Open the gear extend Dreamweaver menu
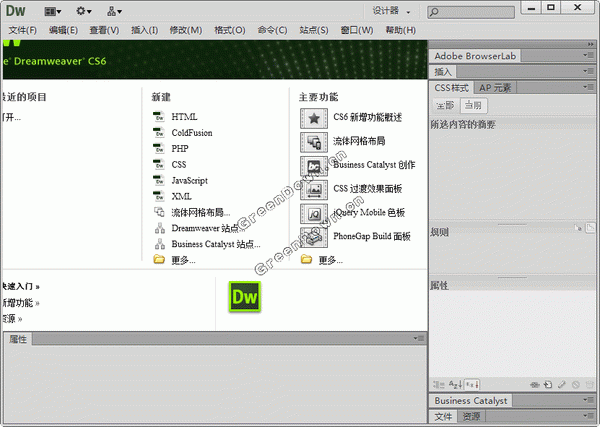 [x=83, y=11]
